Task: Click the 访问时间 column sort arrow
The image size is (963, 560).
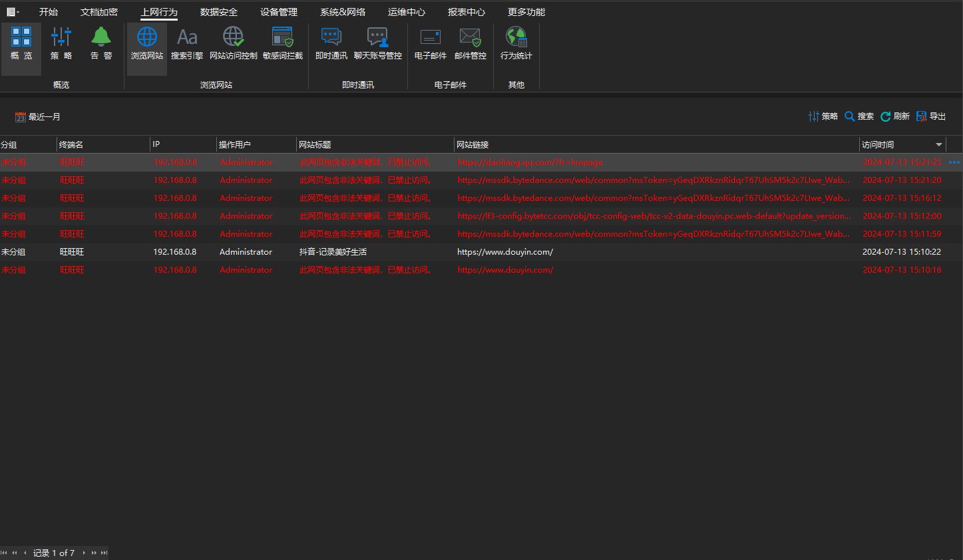Action: coord(939,144)
